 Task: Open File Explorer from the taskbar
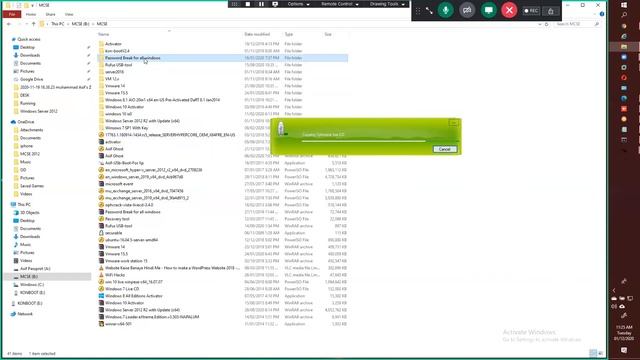coord(624,47)
